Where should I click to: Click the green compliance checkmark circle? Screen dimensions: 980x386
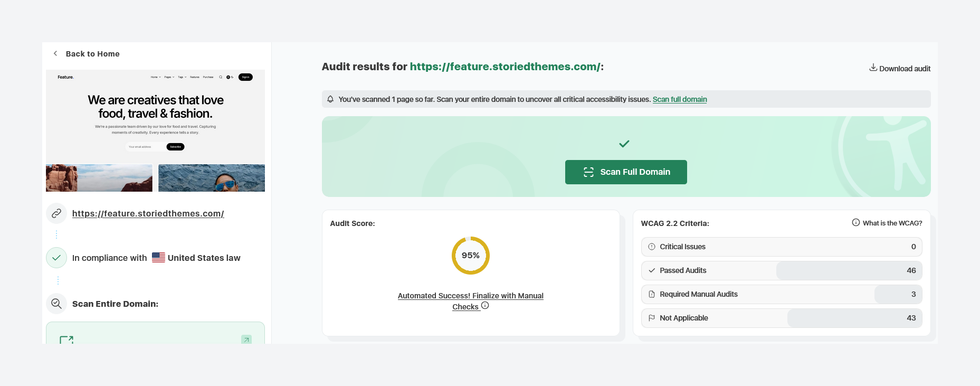point(56,258)
